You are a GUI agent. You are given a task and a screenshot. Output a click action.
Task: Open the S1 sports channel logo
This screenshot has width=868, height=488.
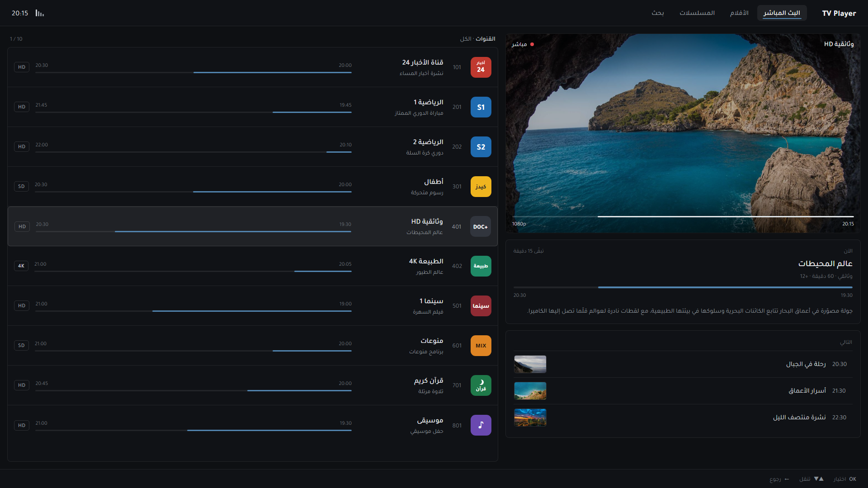(481, 107)
